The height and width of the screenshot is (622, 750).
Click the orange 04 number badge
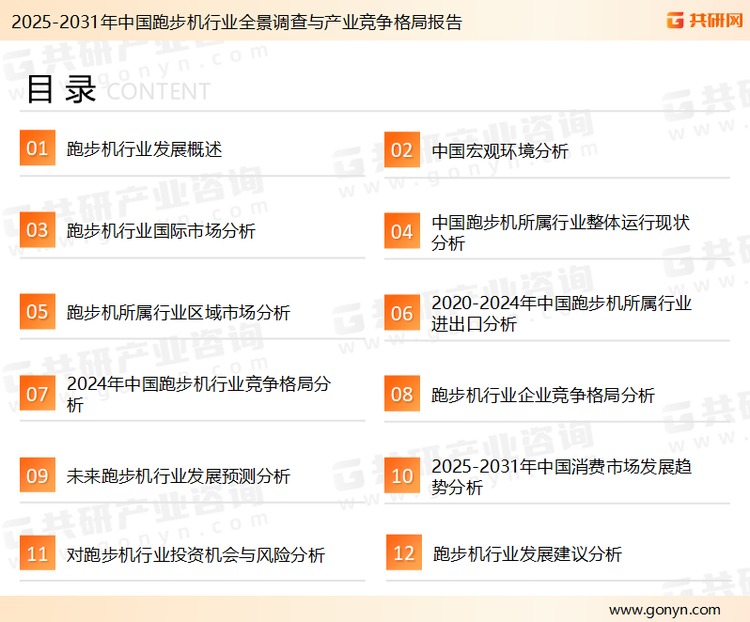click(402, 231)
